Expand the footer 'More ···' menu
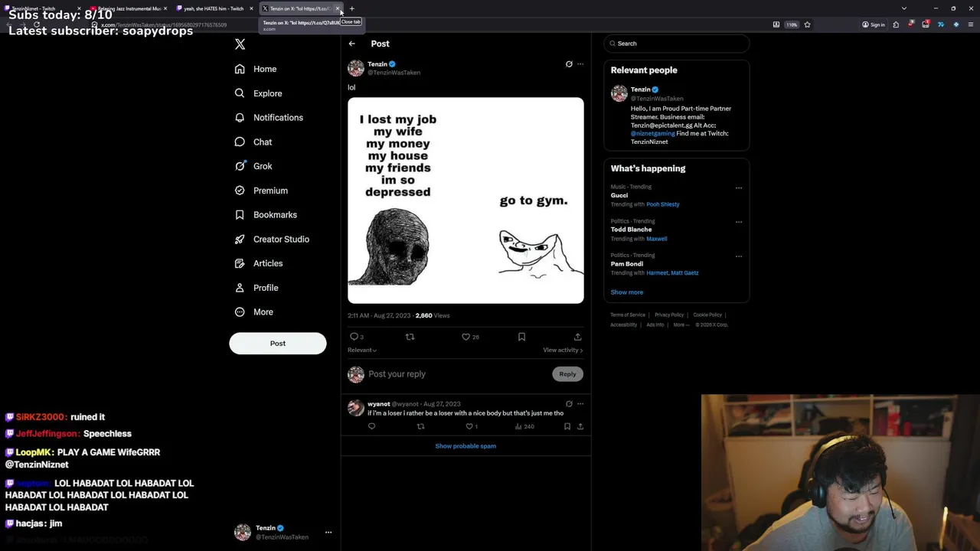 [681, 325]
